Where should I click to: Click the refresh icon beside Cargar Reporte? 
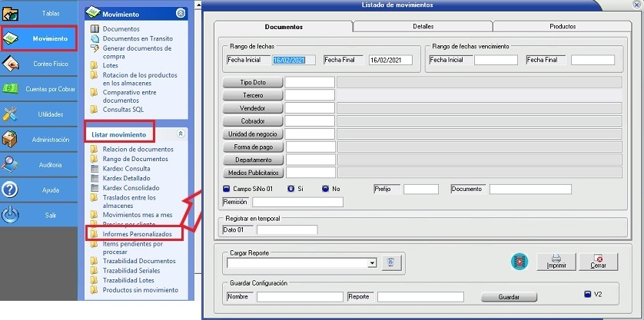point(390,262)
